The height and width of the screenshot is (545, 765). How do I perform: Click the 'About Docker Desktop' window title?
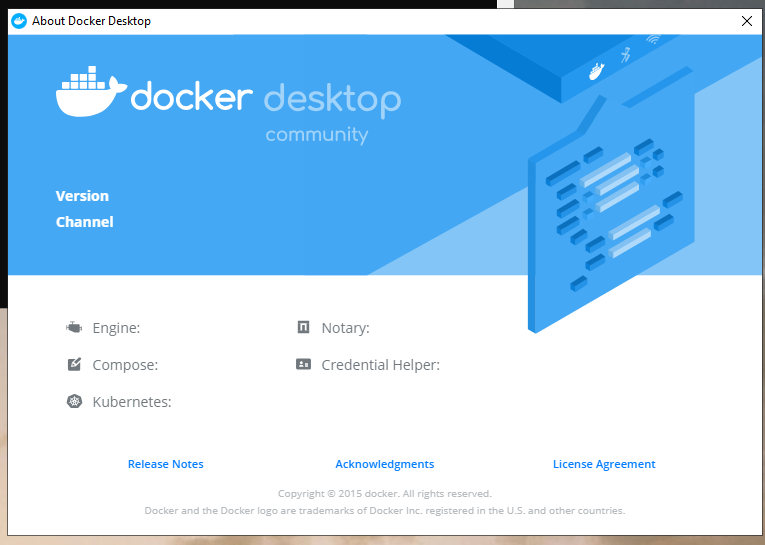pyautogui.click(x=91, y=21)
